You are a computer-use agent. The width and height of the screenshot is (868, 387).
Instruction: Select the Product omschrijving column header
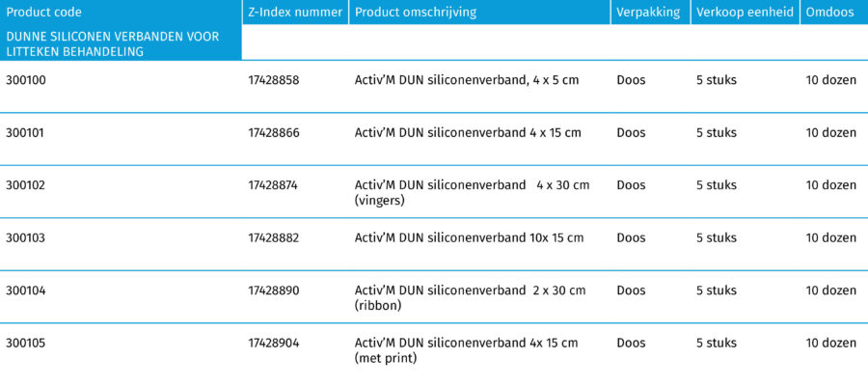pos(416,13)
